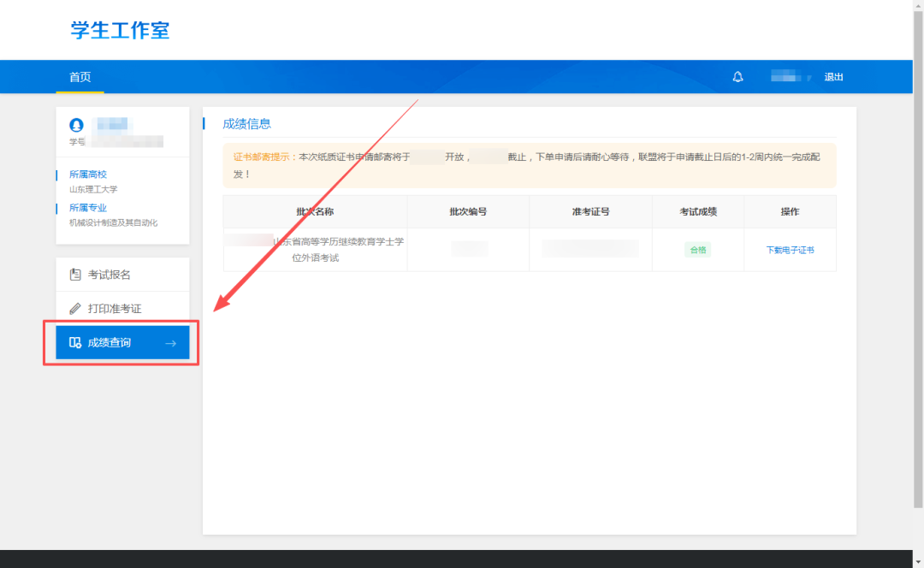Click the notification bell icon
Image resolution: width=924 pixels, height=568 pixels.
pos(737,77)
